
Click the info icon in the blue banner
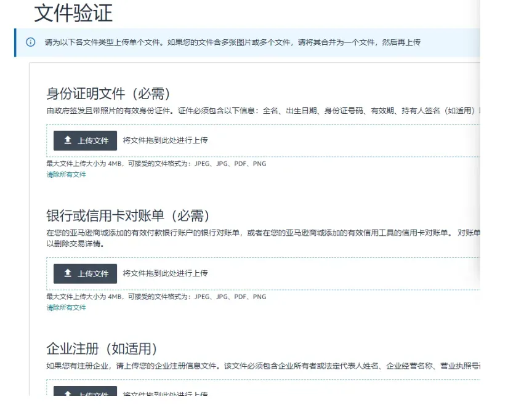(31, 42)
